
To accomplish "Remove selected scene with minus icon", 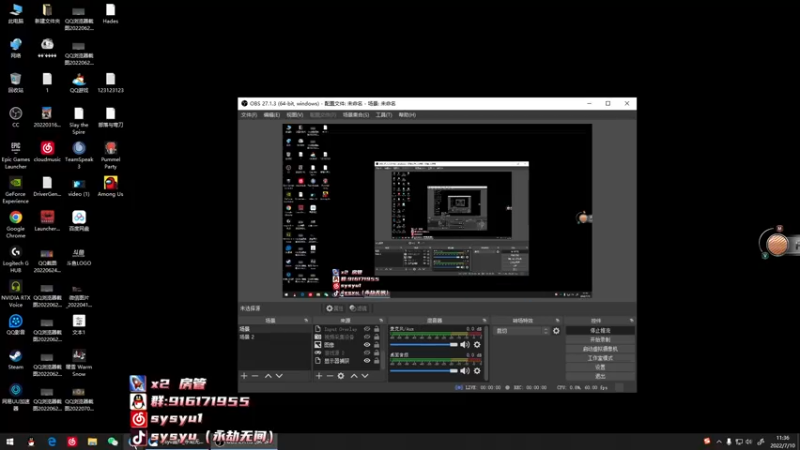I will click(255, 376).
